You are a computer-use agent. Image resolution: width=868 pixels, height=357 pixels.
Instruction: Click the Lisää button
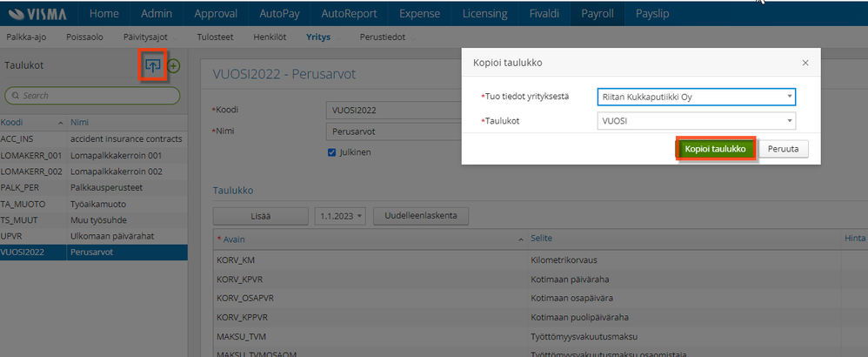[x=261, y=215]
